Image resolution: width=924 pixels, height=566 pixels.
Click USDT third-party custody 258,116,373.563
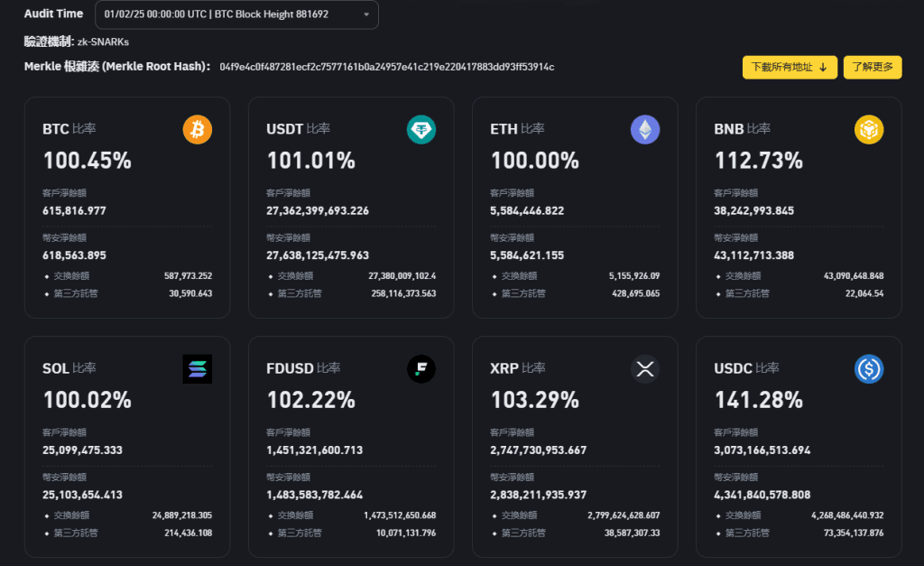(x=403, y=293)
